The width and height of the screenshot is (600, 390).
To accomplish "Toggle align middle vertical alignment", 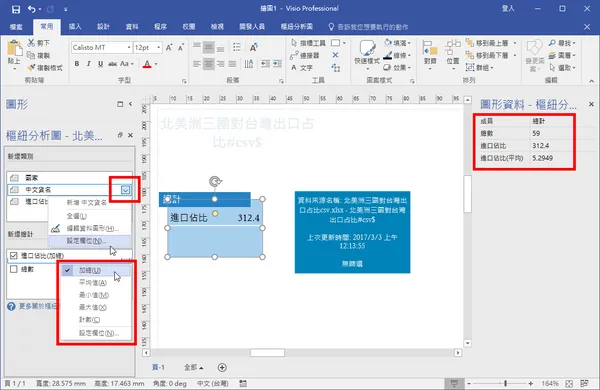I will (x=209, y=47).
